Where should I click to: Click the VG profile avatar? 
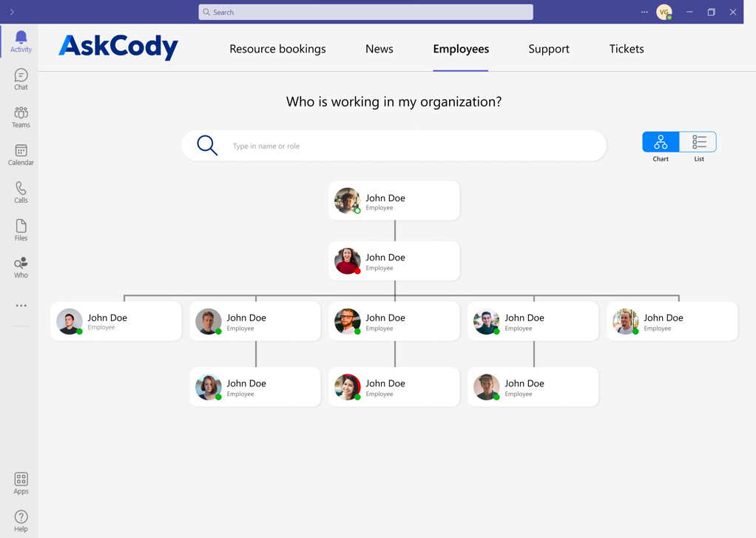click(664, 12)
